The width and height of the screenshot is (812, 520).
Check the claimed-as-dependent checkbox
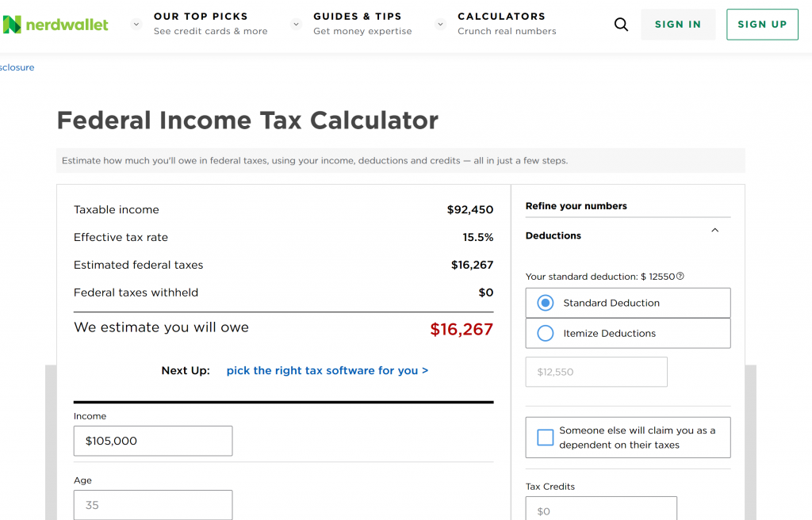546,438
